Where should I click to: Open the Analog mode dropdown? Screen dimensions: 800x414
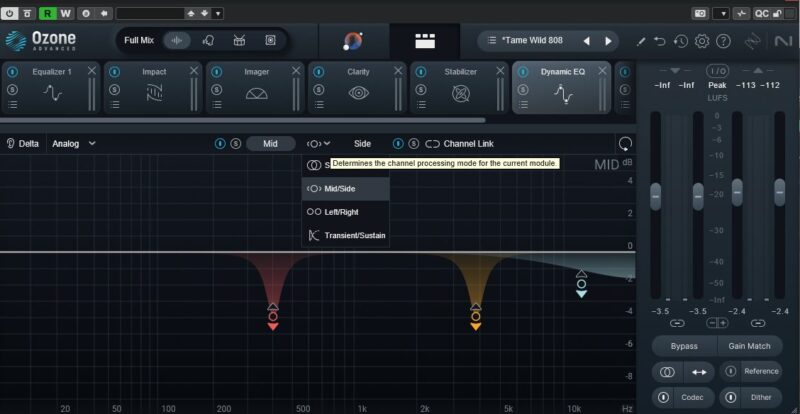[x=74, y=144]
